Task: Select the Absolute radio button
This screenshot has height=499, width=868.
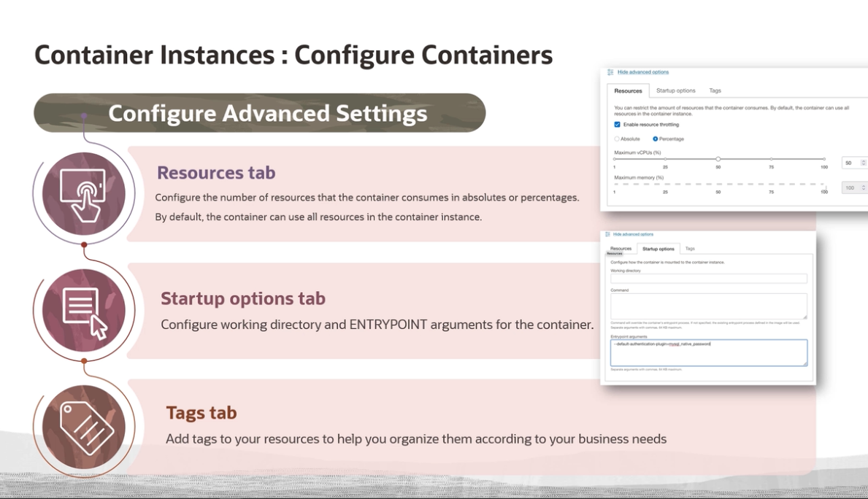Action: pos(617,139)
